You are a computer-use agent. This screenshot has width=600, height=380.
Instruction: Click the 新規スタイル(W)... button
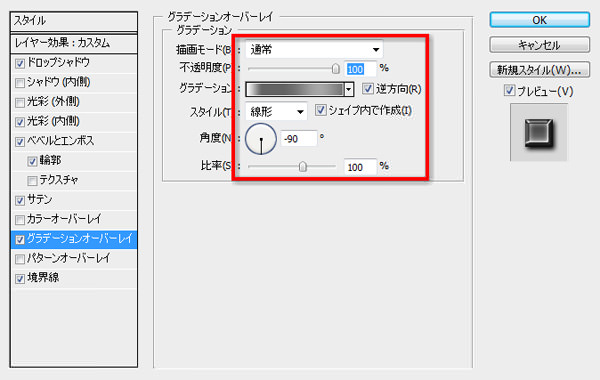pos(540,70)
